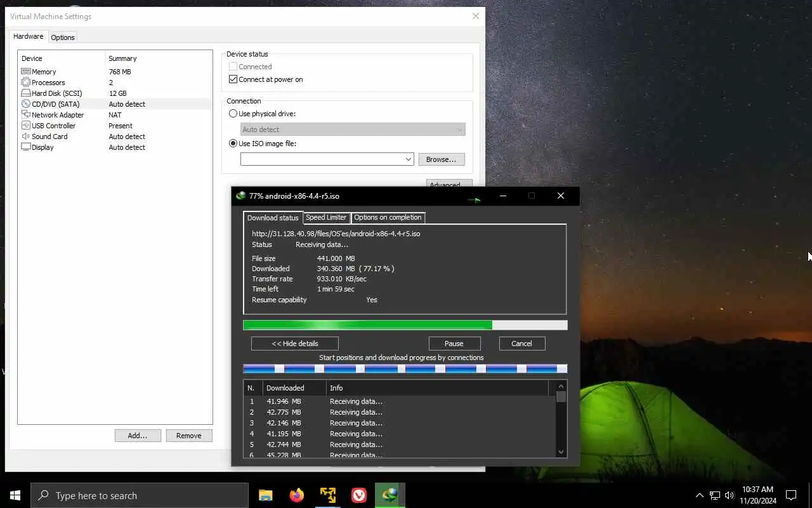Select Use ISO image file option
812x508 pixels.
[233, 144]
